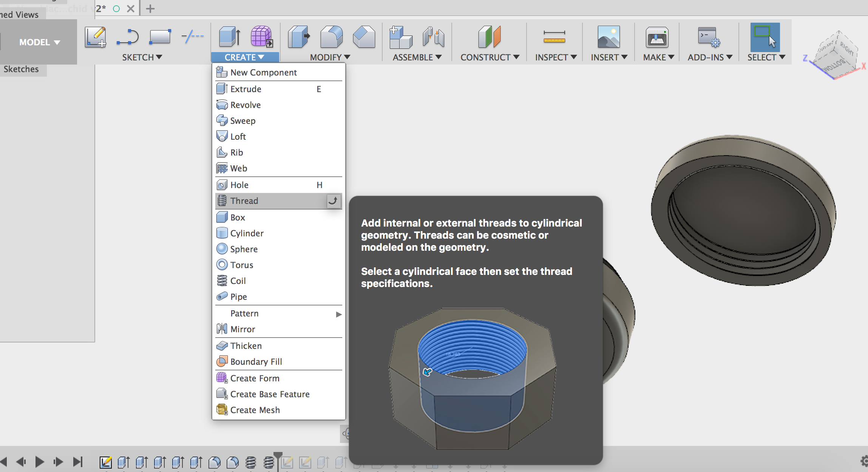Choose Cylinder from the CREATE menu
The image size is (868, 472).
pyautogui.click(x=279, y=233)
